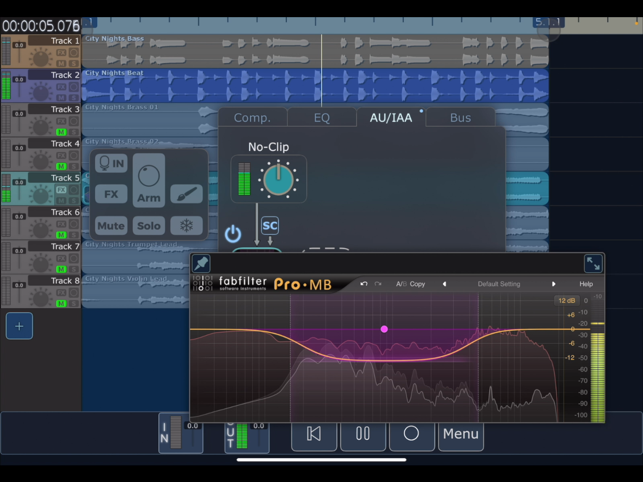Unmute Track 8 with its green M
This screenshot has width=643, height=482.
point(61,304)
